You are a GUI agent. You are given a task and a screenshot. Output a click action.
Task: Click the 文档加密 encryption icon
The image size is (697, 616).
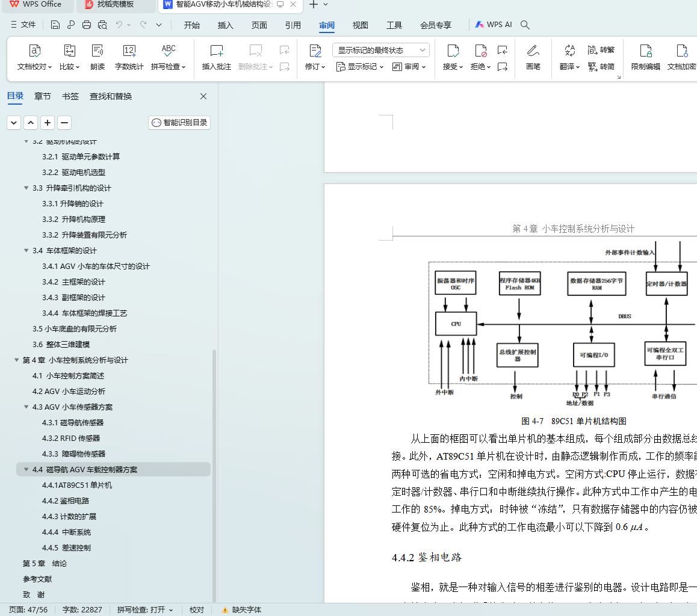(x=682, y=51)
